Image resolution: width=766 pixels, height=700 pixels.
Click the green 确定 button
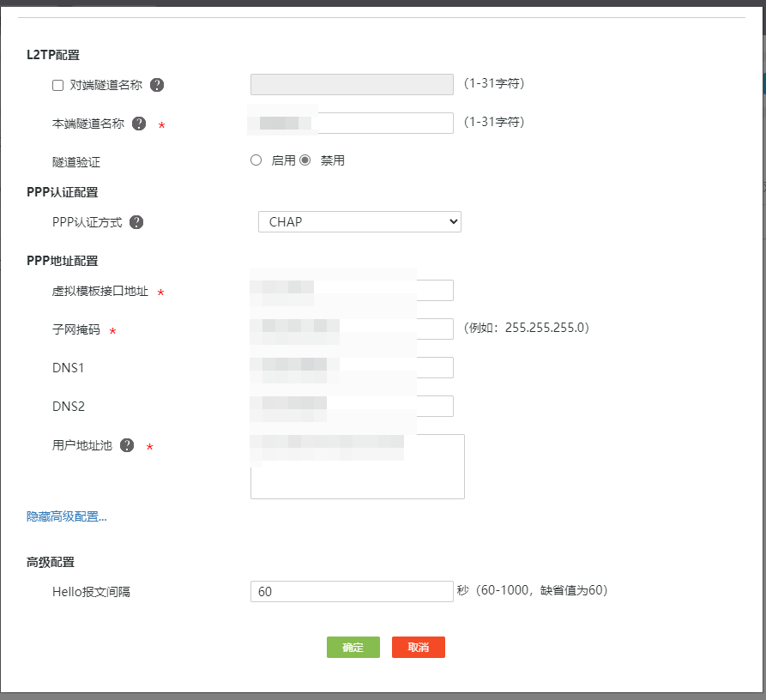(353, 647)
